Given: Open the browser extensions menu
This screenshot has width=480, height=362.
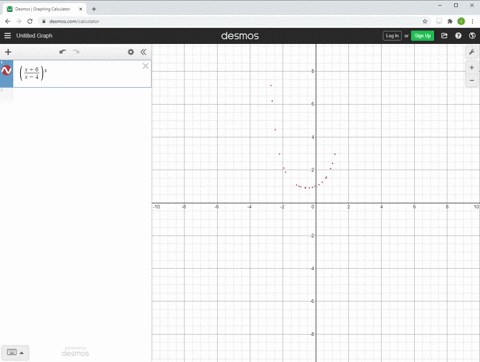Looking at the screenshot, I should click(x=450, y=21).
